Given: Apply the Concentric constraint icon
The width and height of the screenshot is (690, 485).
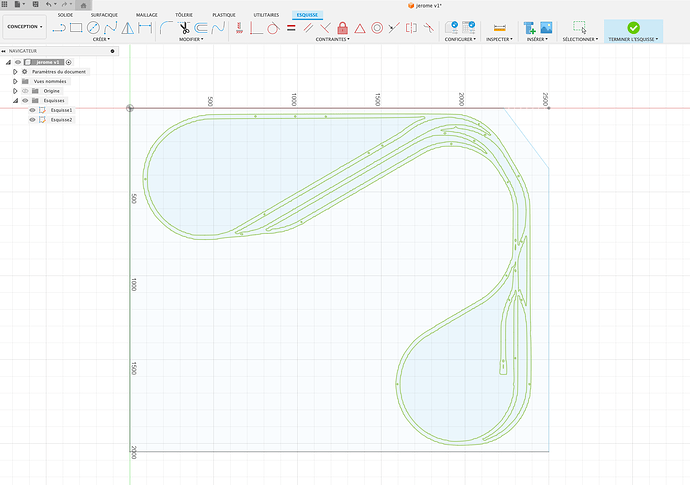Looking at the screenshot, I should pos(376,28).
